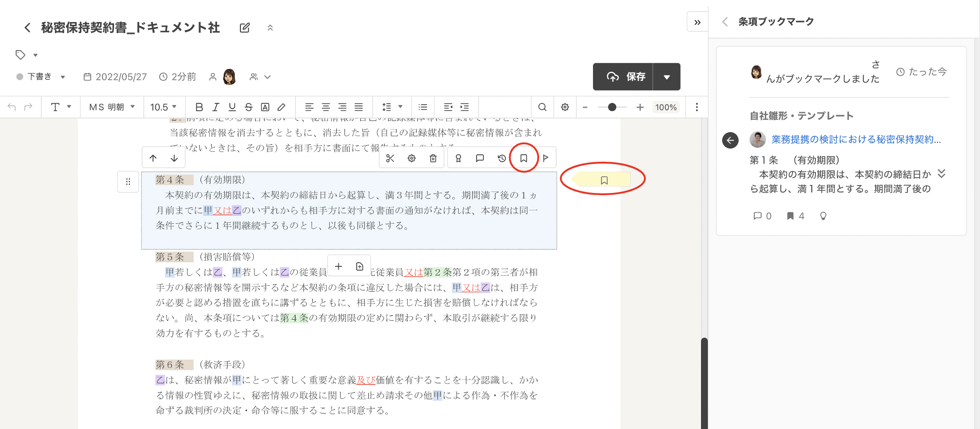Open the 10.5 font size dropdown
This screenshot has width=980, height=429.
(164, 107)
